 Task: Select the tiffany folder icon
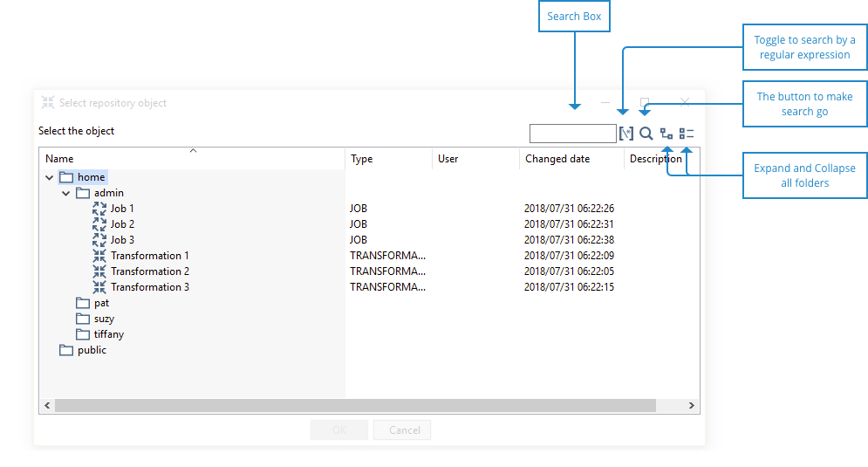click(83, 334)
